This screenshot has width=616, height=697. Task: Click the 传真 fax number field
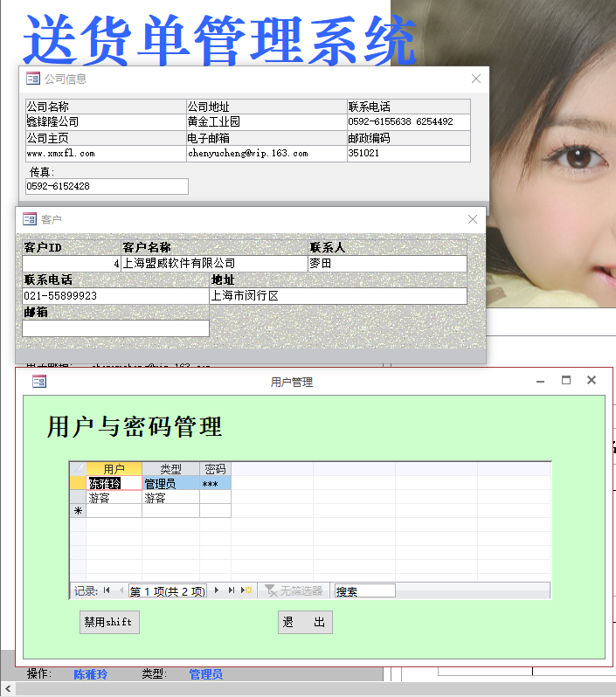pyautogui.click(x=107, y=187)
